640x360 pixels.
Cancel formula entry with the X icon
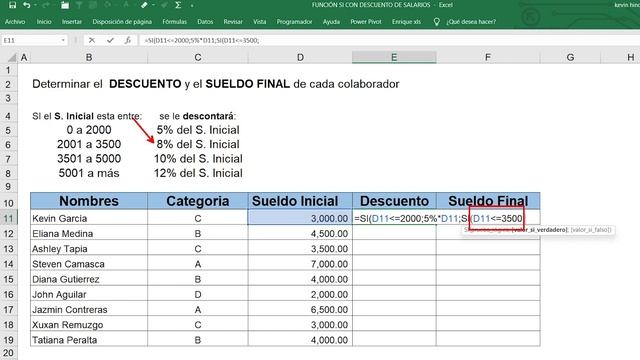[x=92, y=40]
